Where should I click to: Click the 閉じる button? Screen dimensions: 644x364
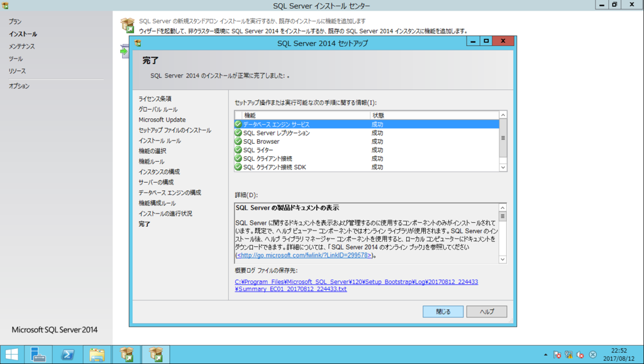(x=443, y=311)
